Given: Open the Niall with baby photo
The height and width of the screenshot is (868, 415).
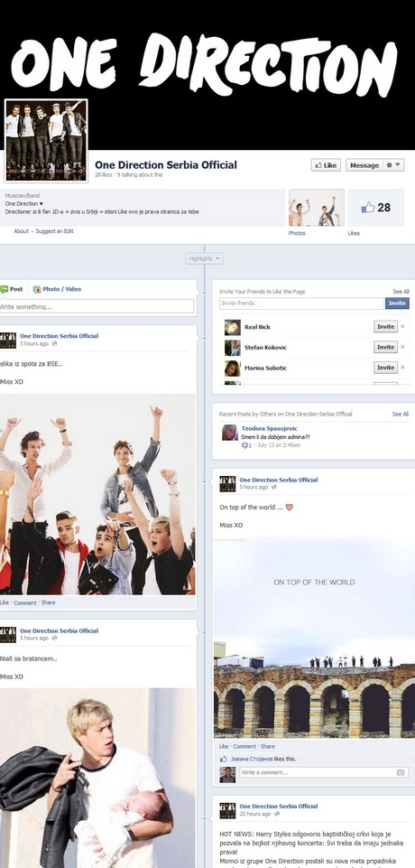Looking at the screenshot, I should point(97,778).
